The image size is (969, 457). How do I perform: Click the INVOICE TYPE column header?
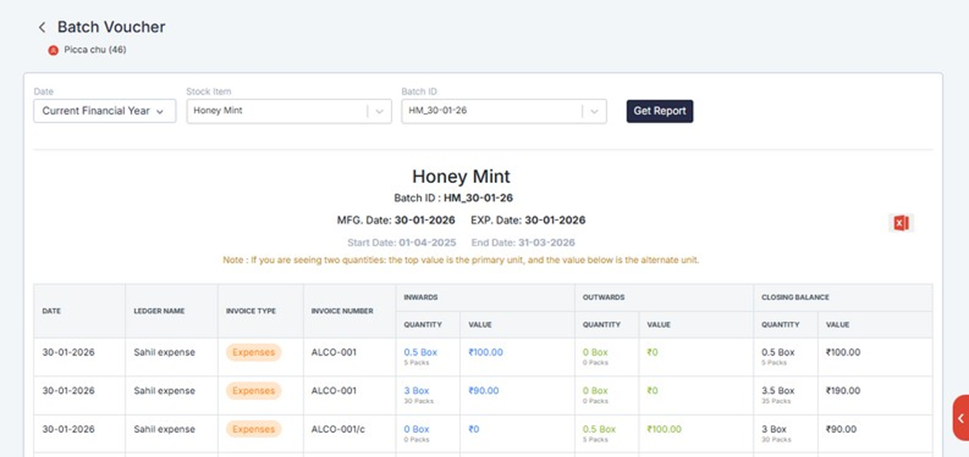[251, 311]
